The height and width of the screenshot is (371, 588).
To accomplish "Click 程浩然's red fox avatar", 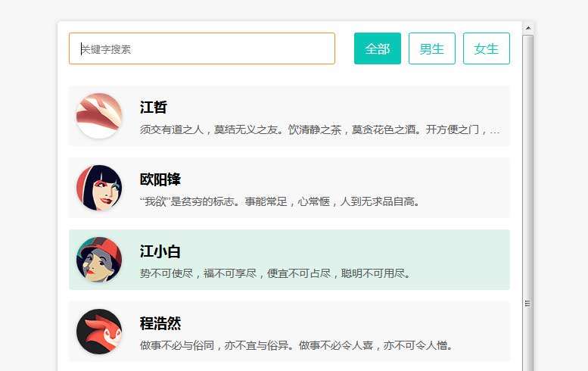I will pyautogui.click(x=99, y=332).
